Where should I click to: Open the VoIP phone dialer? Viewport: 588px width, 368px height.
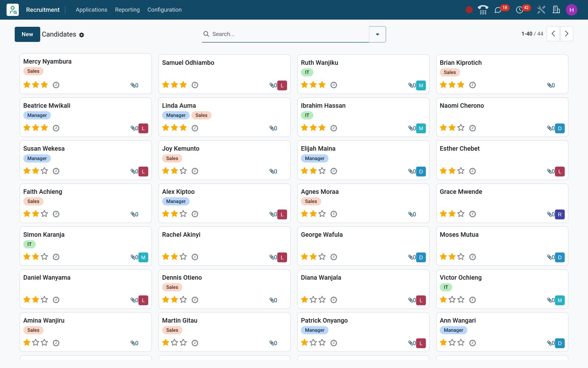point(483,10)
